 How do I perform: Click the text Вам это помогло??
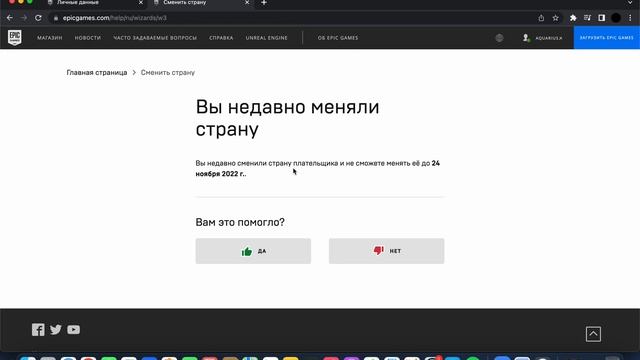(240, 222)
